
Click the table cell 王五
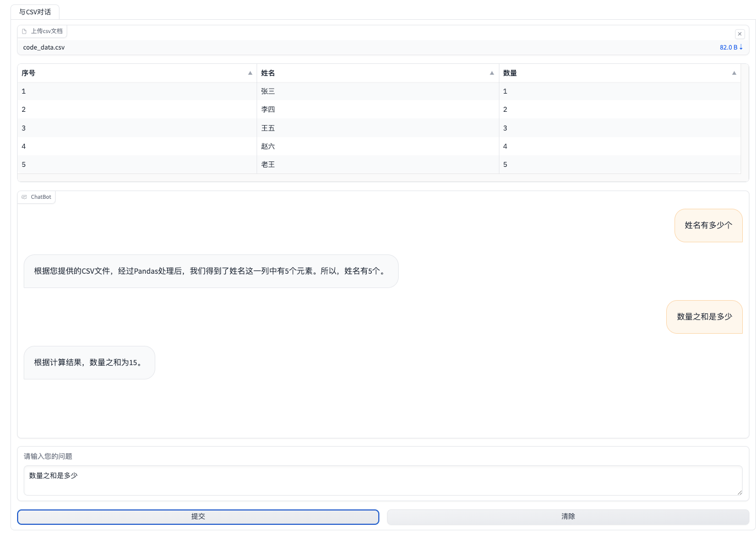[x=378, y=128]
